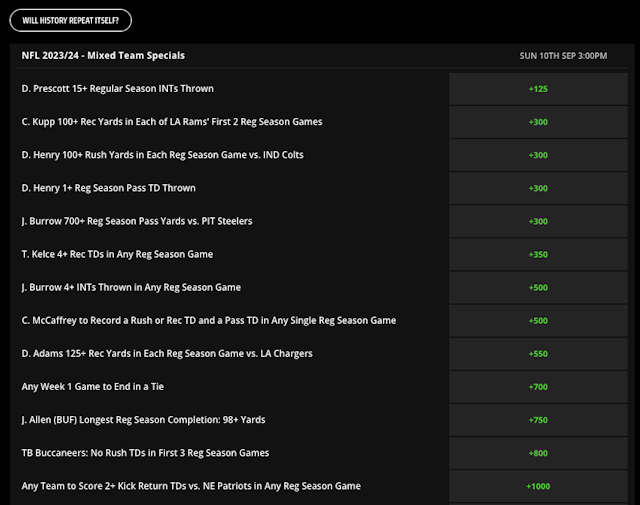Click the Sun 10th Sep 3:00PM date label
Screen dimensions: 640x505
tap(557, 56)
